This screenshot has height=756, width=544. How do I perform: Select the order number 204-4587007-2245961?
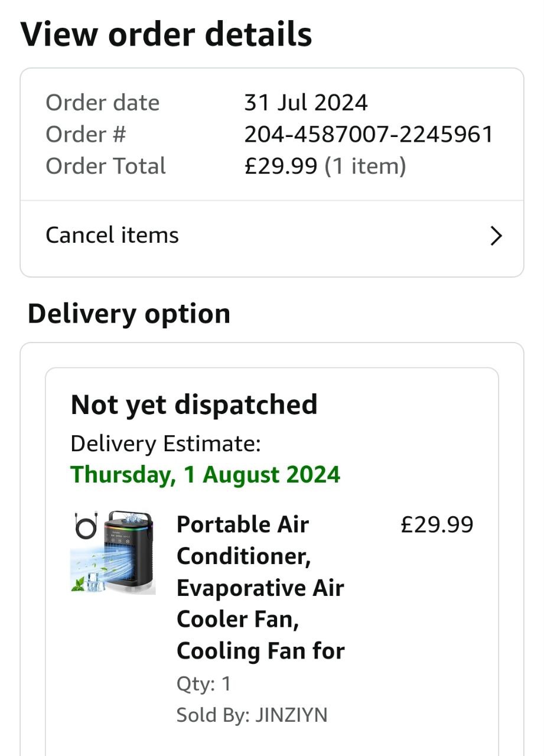click(369, 135)
